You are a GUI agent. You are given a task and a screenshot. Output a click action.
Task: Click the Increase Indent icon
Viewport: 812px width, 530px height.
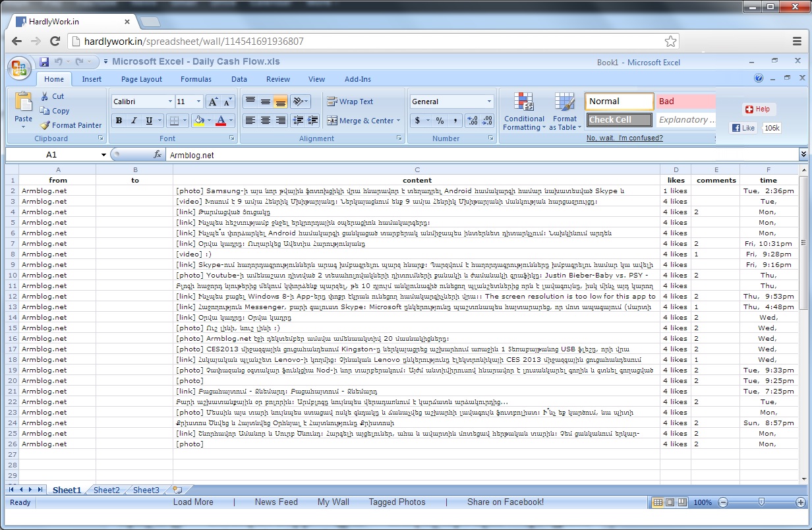[x=313, y=121]
